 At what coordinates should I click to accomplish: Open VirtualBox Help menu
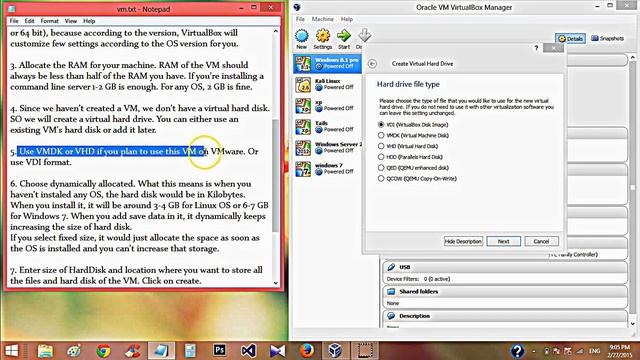tap(347, 19)
